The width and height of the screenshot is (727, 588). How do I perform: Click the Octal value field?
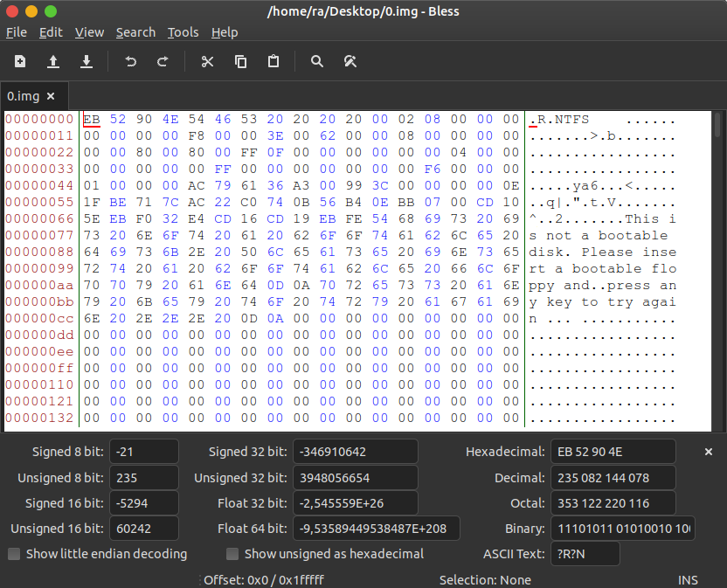pyautogui.click(x=613, y=503)
